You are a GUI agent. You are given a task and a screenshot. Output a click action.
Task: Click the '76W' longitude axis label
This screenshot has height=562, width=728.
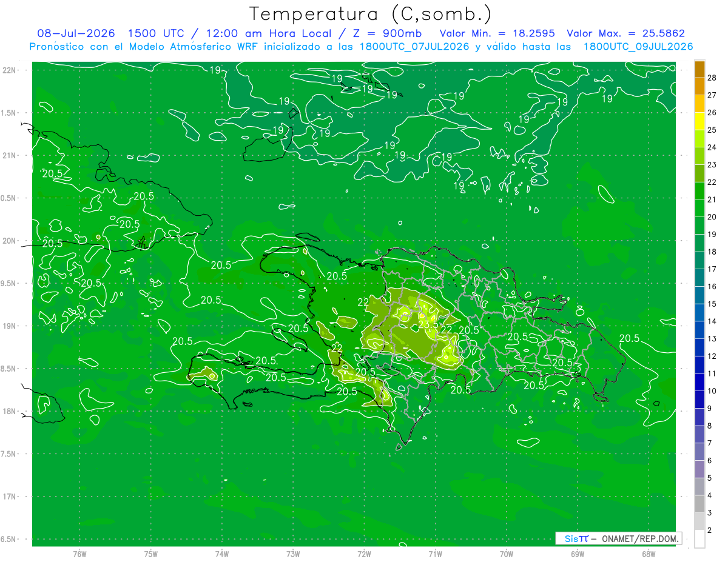coord(79,554)
